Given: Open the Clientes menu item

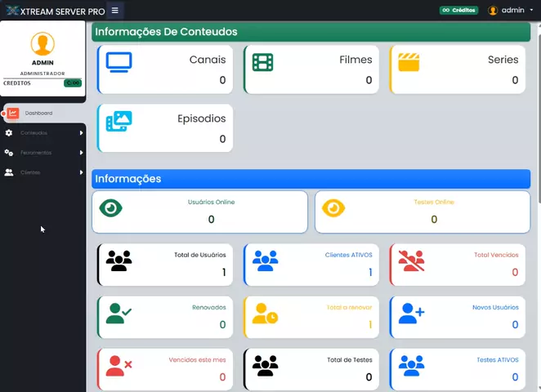Looking at the screenshot, I should point(30,172).
